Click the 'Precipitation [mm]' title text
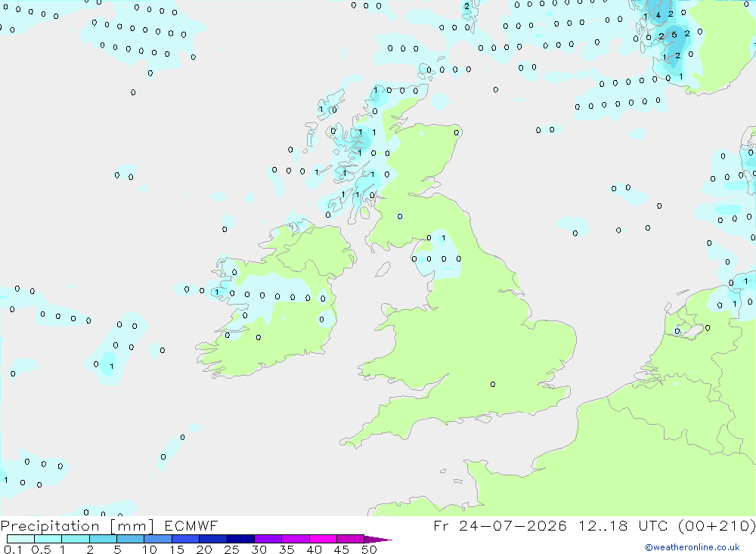This screenshot has height=554, width=756. [x=76, y=526]
